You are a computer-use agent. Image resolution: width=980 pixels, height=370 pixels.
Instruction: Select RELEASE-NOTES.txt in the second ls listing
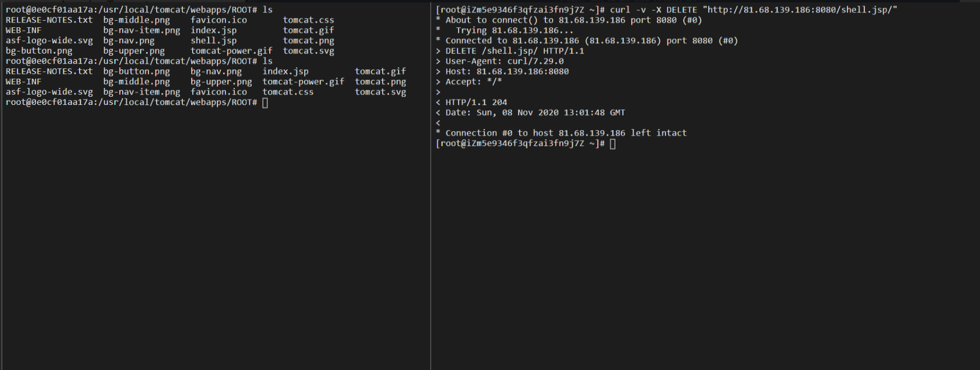49,72
